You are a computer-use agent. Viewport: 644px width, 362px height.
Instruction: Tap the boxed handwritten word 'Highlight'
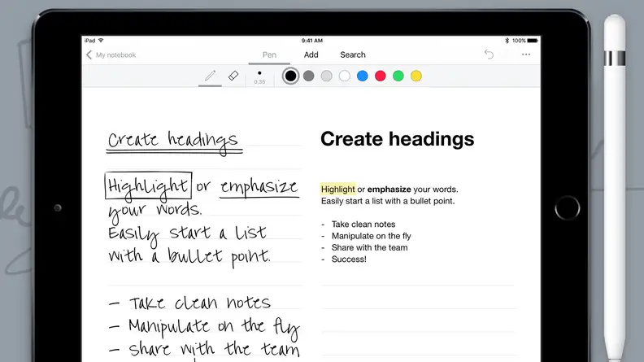148,185
